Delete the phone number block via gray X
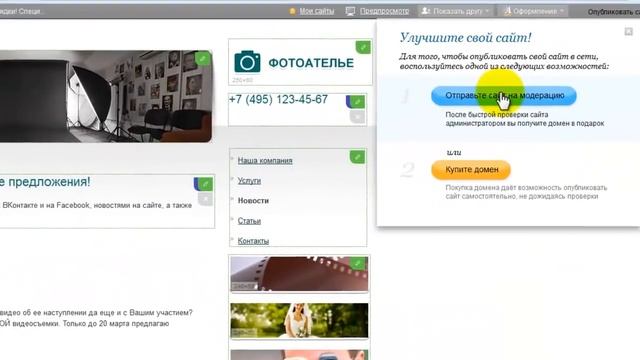The image size is (640, 360). 358,117
